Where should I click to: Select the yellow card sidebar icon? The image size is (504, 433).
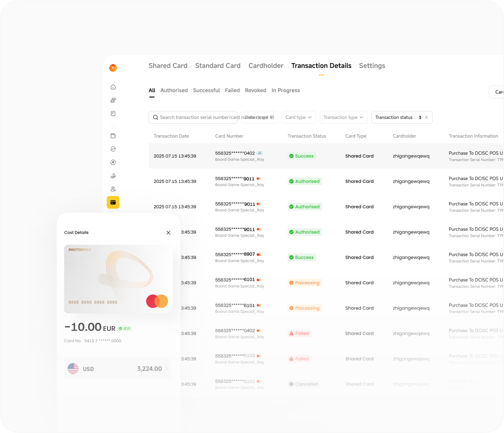coord(113,202)
